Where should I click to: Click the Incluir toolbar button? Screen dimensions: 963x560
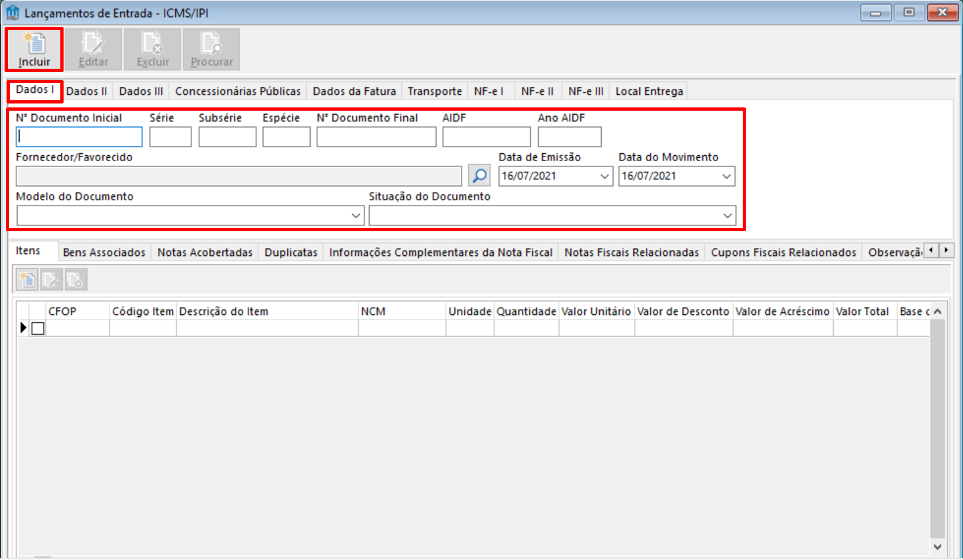tap(34, 49)
